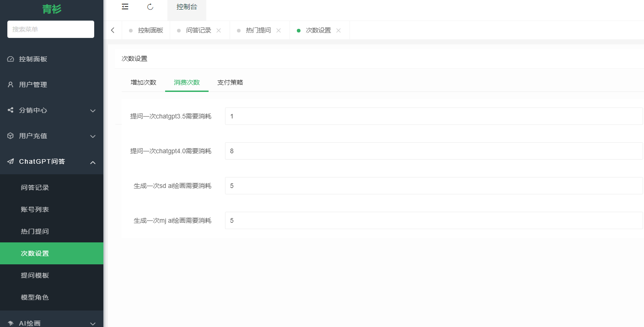Click the mj ai绘画 consumption input field
This screenshot has height=327, width=644.
[x=434, y=220]
